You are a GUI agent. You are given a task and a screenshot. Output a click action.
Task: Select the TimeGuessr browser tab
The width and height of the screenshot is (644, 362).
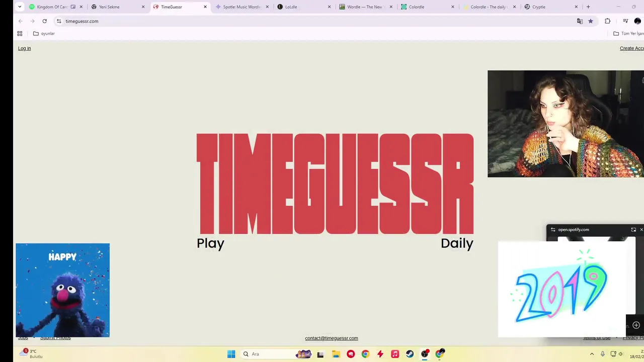[x=180, y=7]
